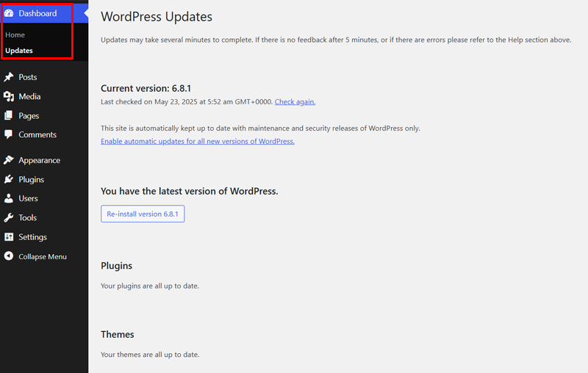The image size is (588, 373).
Task: Click the Dashboard gauge icon
Action: tap(9, 13)
